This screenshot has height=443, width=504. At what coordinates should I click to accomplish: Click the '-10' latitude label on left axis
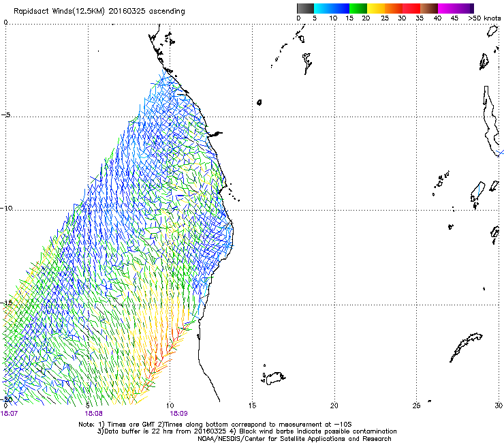(7, 208)
